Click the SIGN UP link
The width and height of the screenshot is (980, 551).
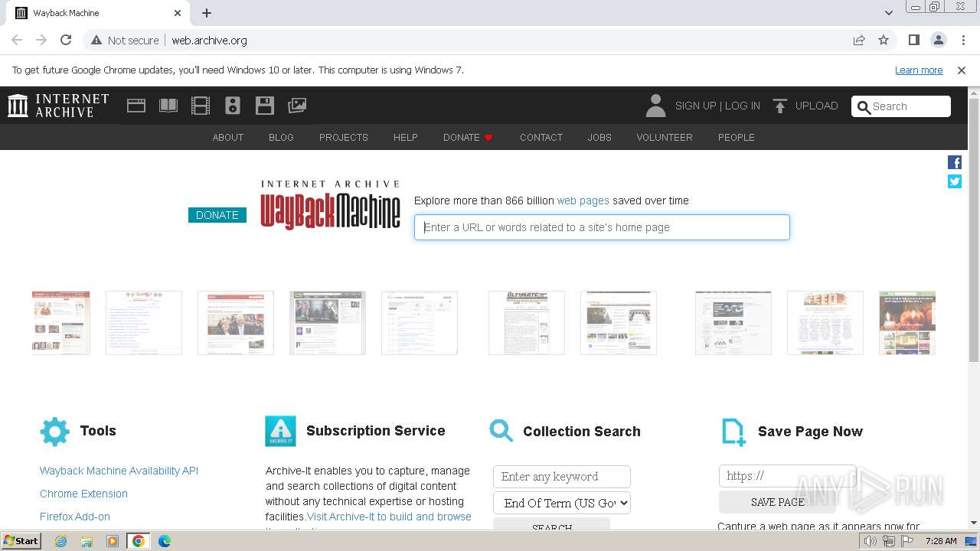point(695,106)
